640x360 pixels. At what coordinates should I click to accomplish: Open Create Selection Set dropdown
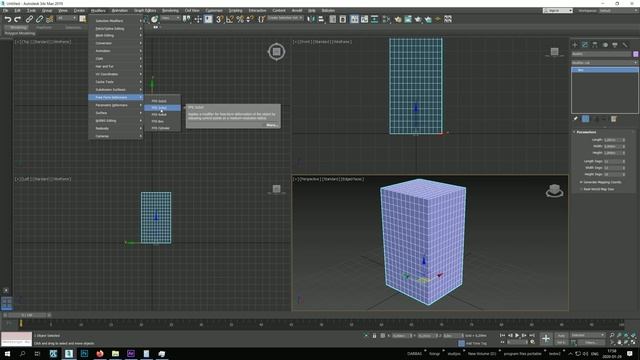(285, 18)
